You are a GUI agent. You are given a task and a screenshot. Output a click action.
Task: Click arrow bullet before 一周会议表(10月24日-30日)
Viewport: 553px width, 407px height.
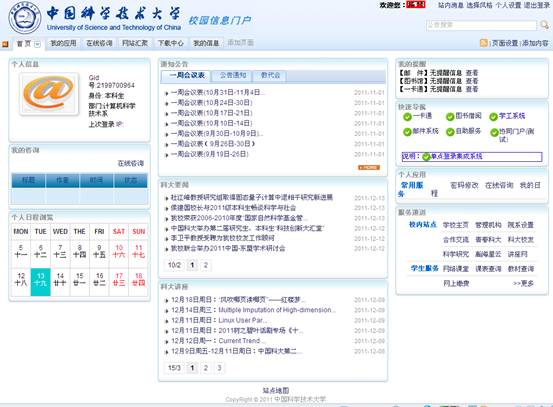point(167,104)
